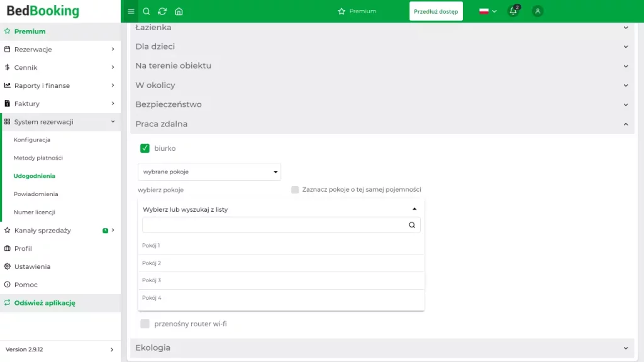Open the wybrane pokoje dropdown
Image resolution: width=644 pixels, height=362 pixels.
[x=209, y=172]
